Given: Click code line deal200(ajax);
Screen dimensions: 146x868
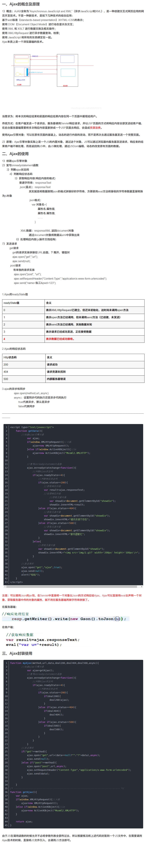Looking at the screenshot, I should point(59,700).
